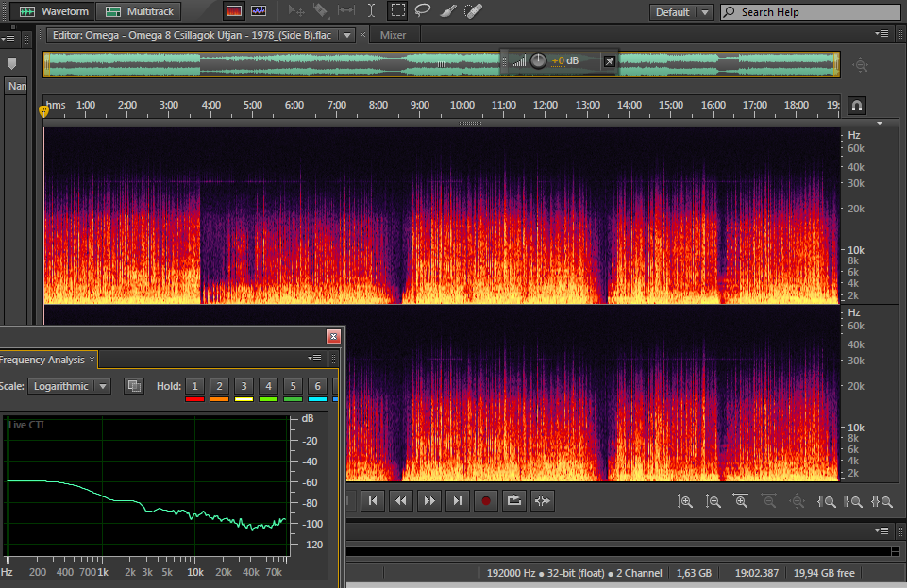Select the Lasso Selection tool
This screenshot has width=907, height=588.
(x=423, y=10)
